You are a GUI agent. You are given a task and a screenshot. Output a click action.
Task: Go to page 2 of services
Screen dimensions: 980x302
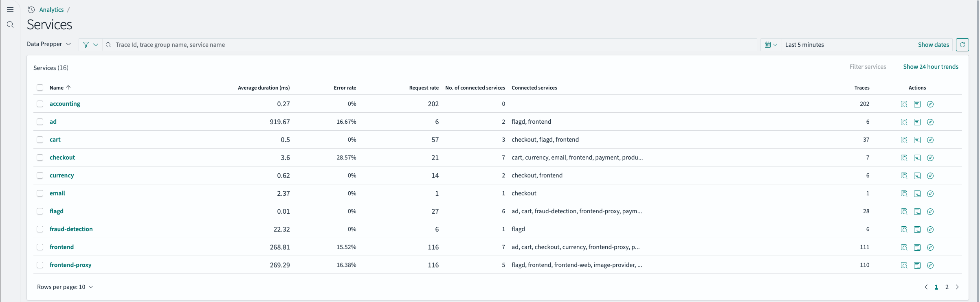947,287
